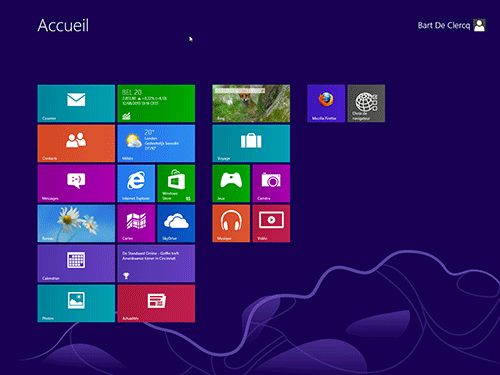Open the Bing fox photo tile
Viewport: 500px width, 375px height.
(x=251, y=103)
